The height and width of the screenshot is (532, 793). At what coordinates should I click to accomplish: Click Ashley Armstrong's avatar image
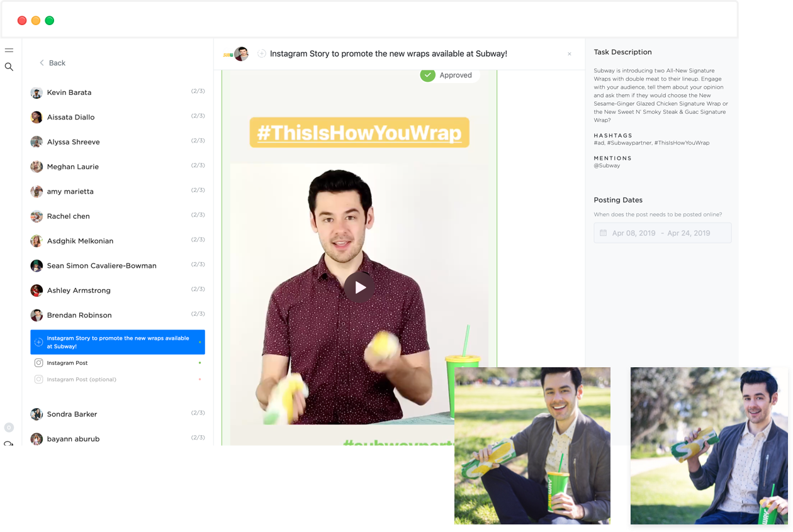tap(37, 291)
